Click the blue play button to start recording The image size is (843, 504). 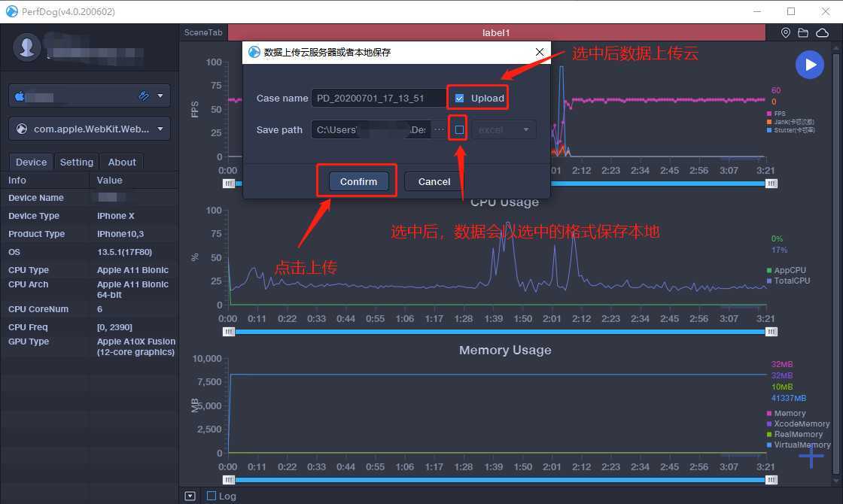click(809, 65)
